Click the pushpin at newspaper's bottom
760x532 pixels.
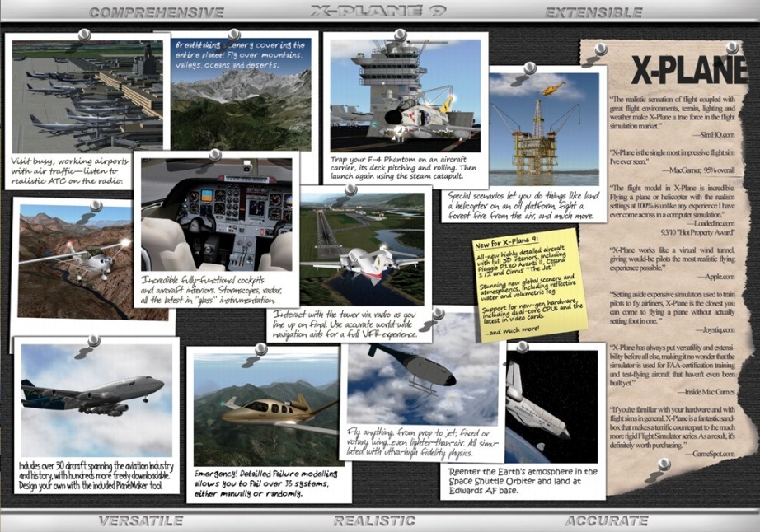pos(664,464)
